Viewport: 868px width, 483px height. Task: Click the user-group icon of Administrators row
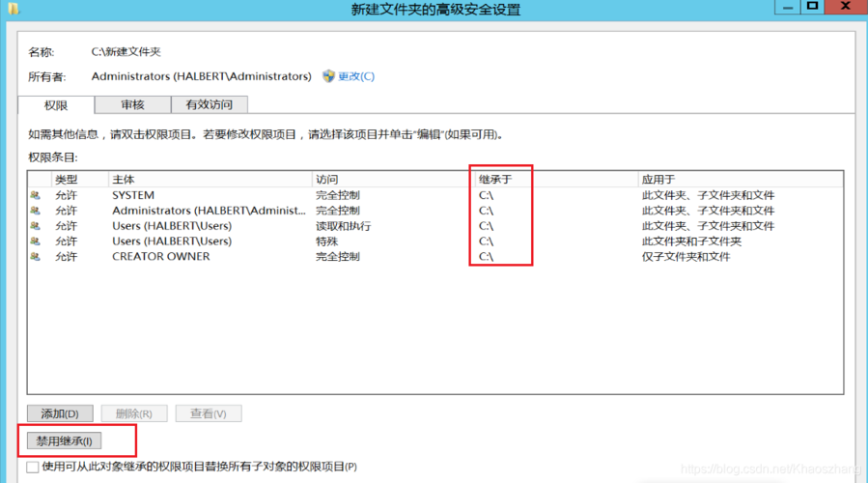[x=36, y=211]
